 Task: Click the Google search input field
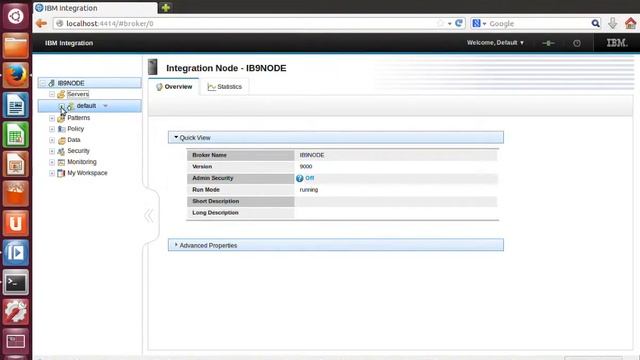pos(539,23)
